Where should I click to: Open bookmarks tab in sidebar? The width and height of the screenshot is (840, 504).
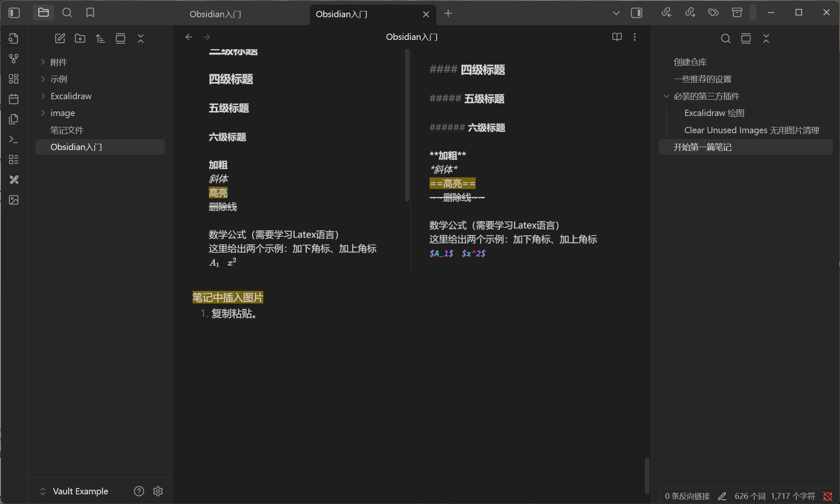[x=90, y=13]
